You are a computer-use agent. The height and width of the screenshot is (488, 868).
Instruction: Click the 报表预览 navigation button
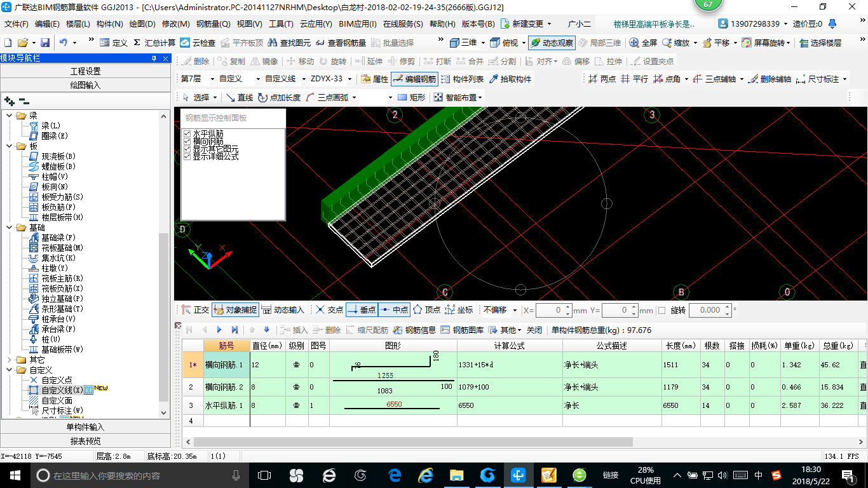pos(86,441)
